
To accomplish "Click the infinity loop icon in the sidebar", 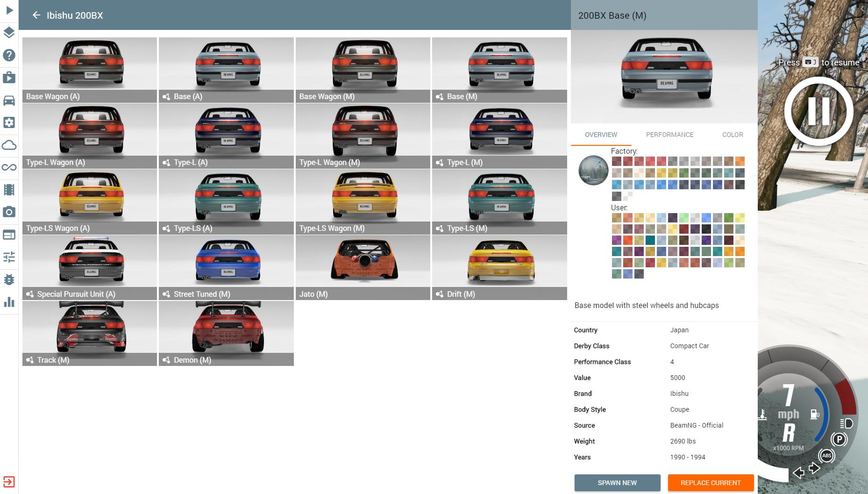I will tap(9, 167).
